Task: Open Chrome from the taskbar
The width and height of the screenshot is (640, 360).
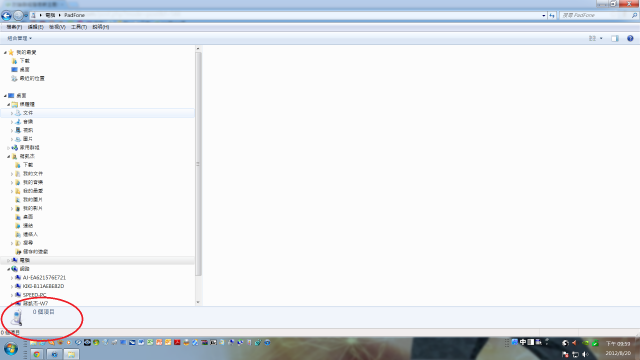Action: pyautogui.click(x=37, y=354)
